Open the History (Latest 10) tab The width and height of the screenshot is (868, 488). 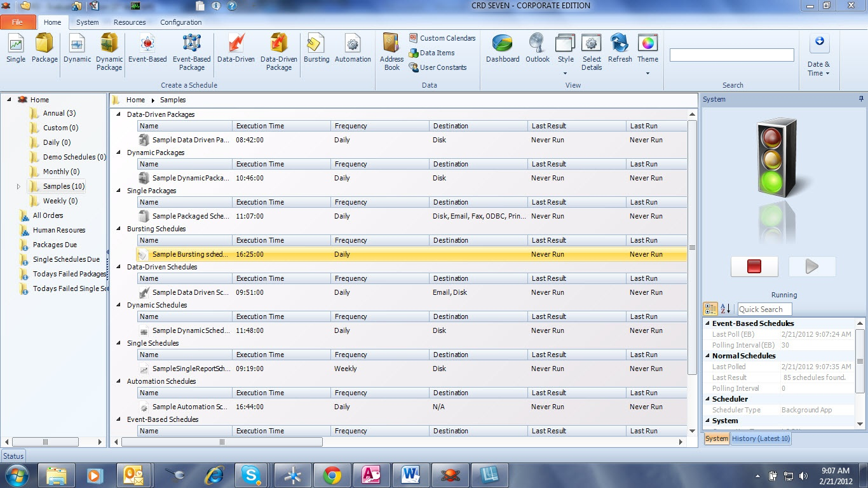coord(761,438)
